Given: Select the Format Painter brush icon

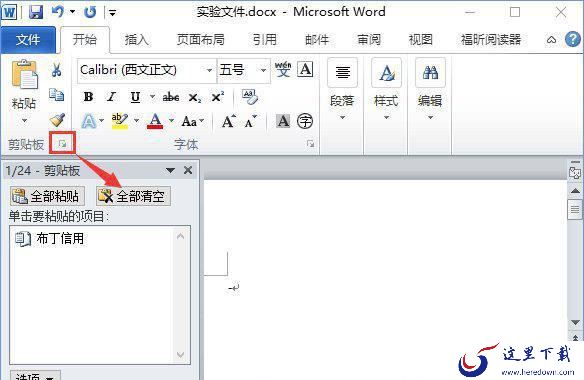Looking at the screenshot, I should click(57, 120).
